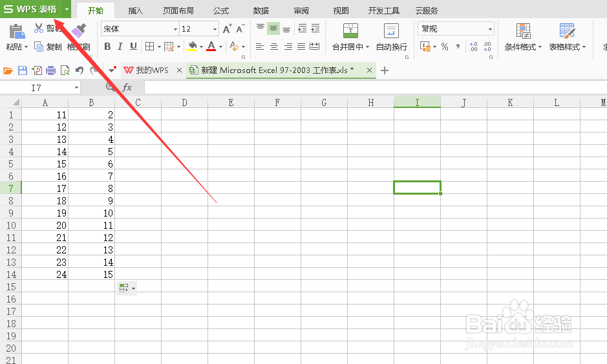Toggle bottom vertical alignment

286,28
